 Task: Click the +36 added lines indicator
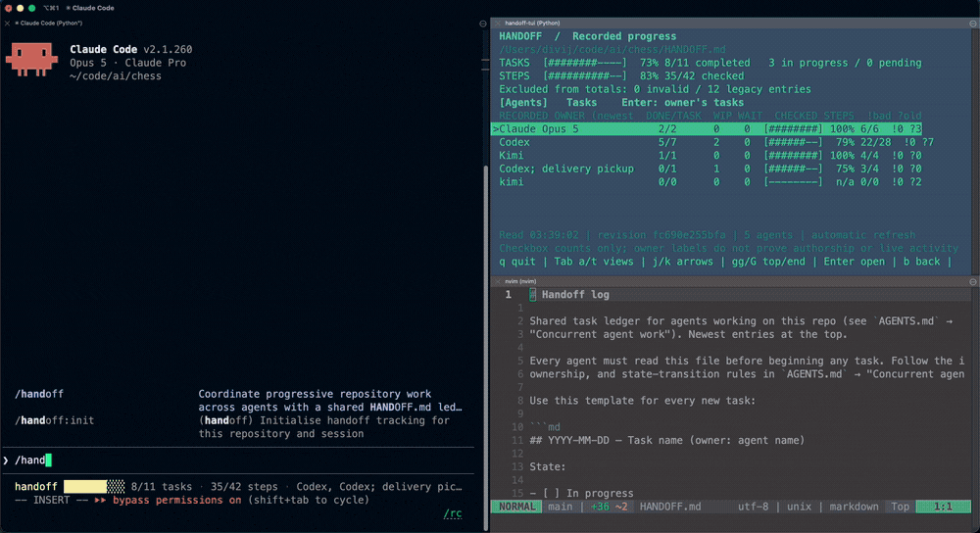pyautogui.click(x=600, y=507)
